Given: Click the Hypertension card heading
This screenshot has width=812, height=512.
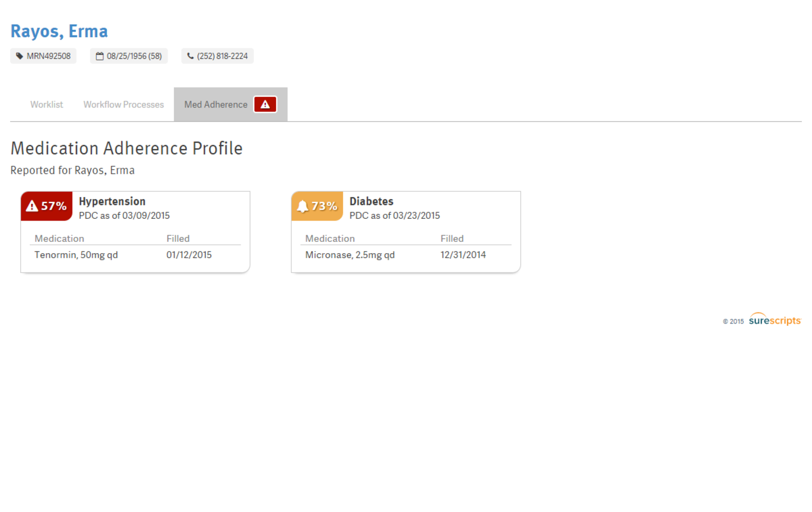Looking at the screenshot, I should tap(112, 201).
